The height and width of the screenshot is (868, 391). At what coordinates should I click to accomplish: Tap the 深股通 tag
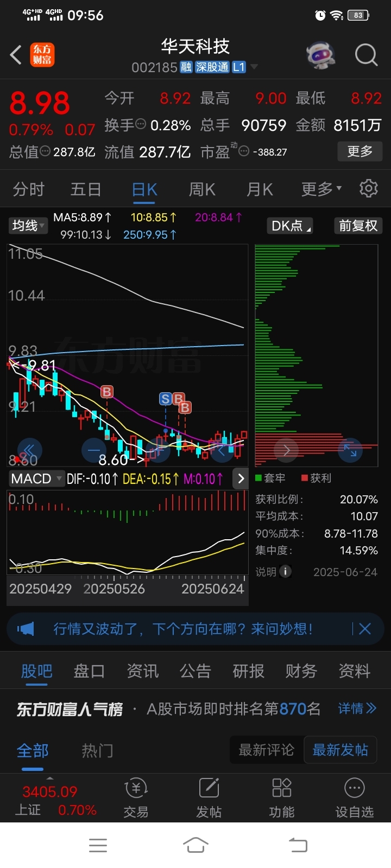coord(212,67)
